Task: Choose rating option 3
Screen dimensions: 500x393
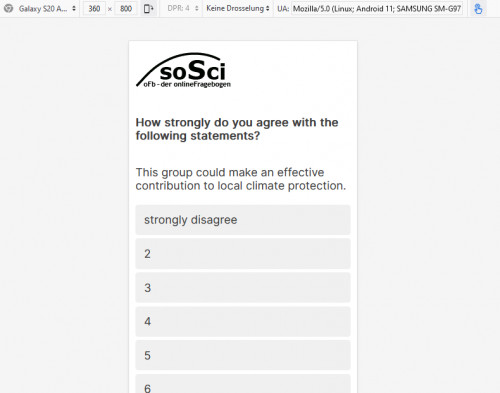Action: pos(243,288)
